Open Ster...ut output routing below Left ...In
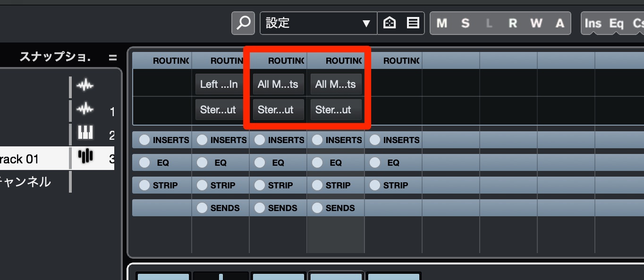The width and height of the screenshot is (644, 280). [220, 110]
